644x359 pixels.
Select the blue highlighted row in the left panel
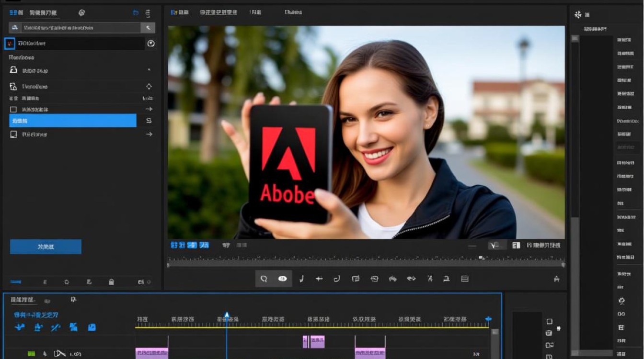[73, 121]
